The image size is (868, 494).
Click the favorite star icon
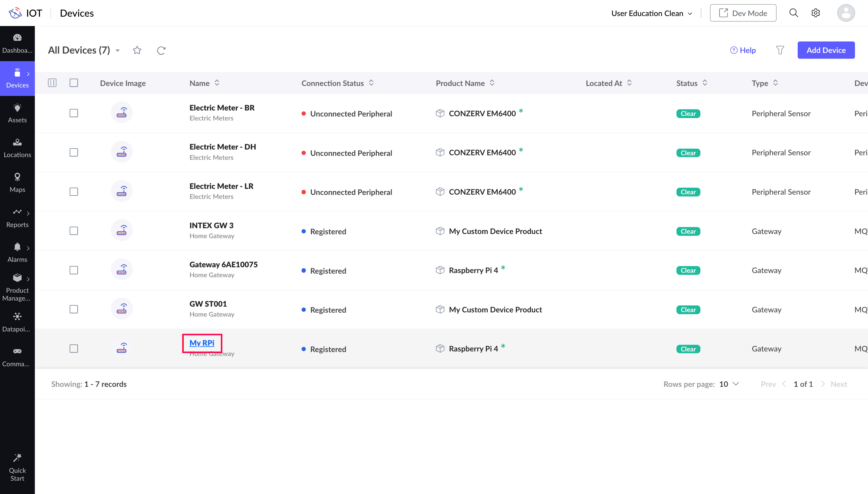pyautogui.click(x=137, y=50)
